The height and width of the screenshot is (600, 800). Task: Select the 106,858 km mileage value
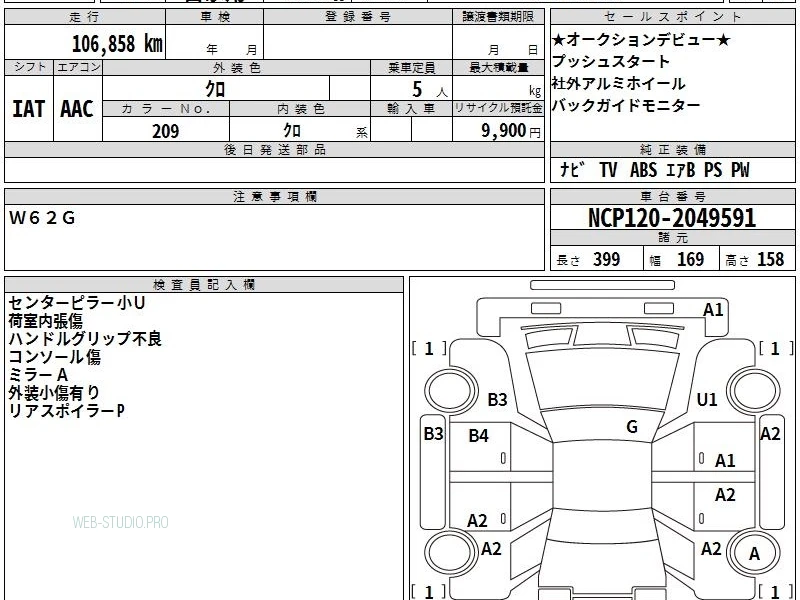pos(117,43)
